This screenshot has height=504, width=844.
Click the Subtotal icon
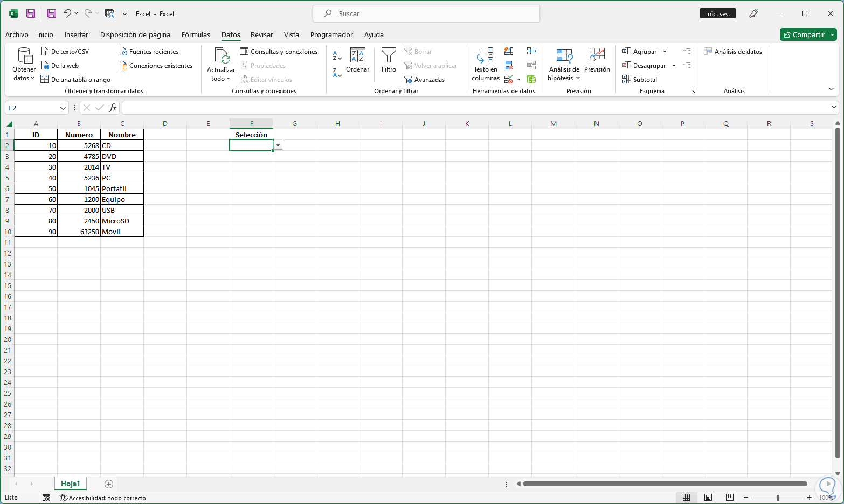click(640, 79)
